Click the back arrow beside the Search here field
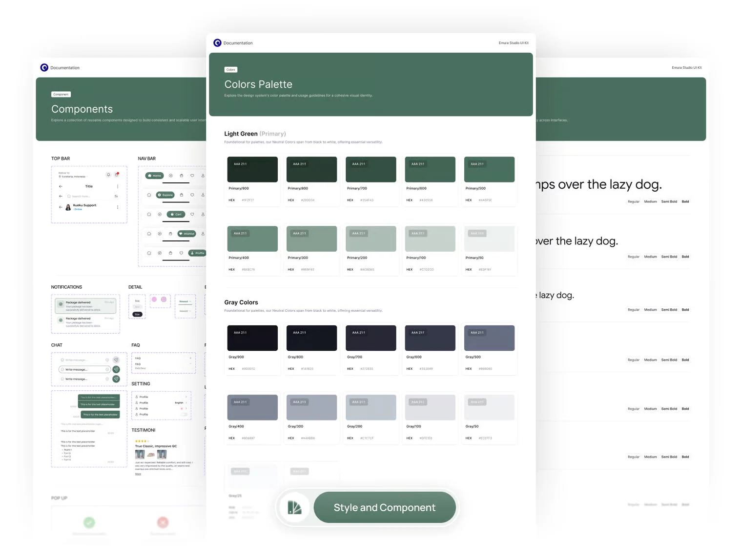The image size is (742, 560). point(61,196)
